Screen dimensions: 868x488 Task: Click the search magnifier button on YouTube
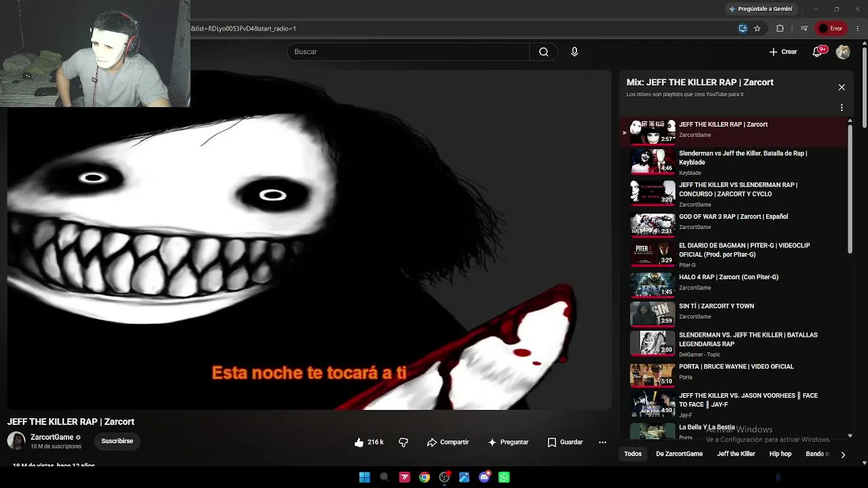click(543, 52)
